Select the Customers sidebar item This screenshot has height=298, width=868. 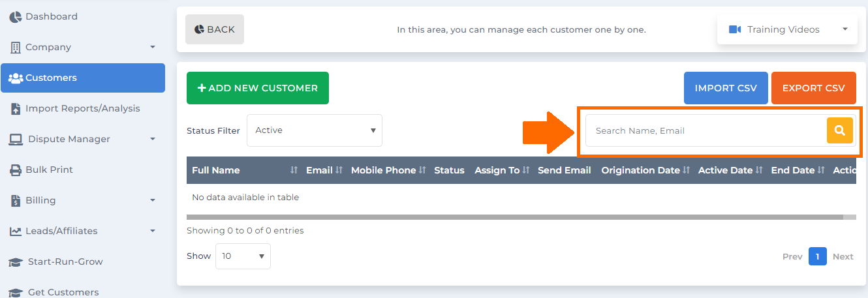83,78
